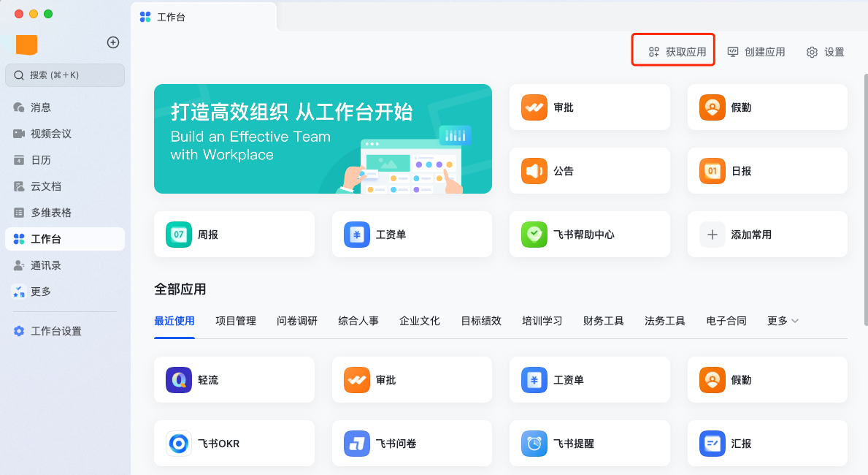Open 飞书OKR app

(x=234, y=444)
